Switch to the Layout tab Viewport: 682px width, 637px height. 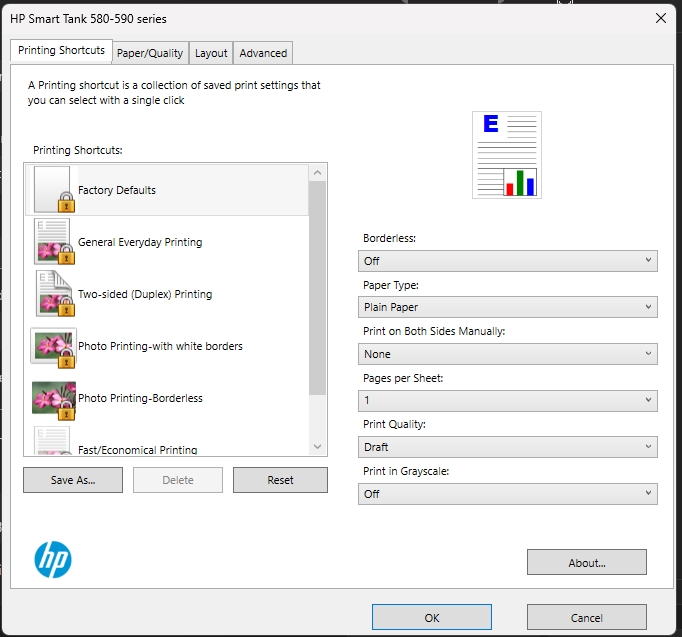[211, 53]
